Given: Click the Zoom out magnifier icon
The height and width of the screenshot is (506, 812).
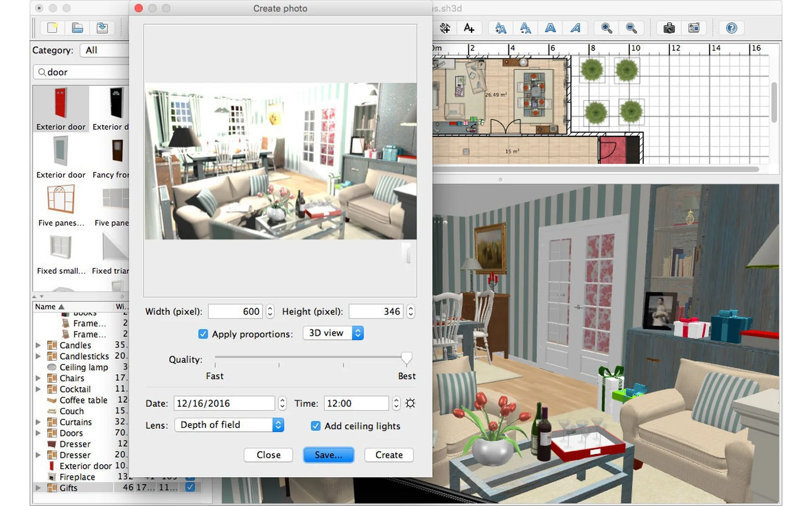Looking at the screenshot, I should click(x=631, y=28).
